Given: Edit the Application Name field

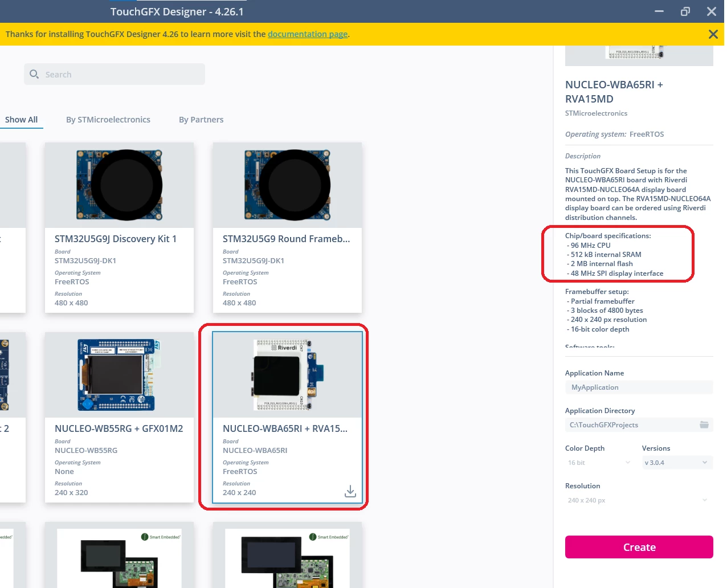Looking at the screenshot, I should [639, 387].
